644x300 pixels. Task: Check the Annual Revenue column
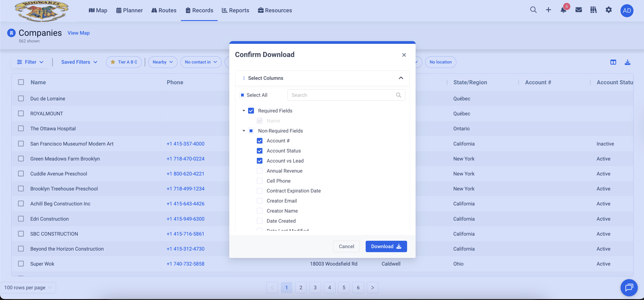click(x=260, y=171)
